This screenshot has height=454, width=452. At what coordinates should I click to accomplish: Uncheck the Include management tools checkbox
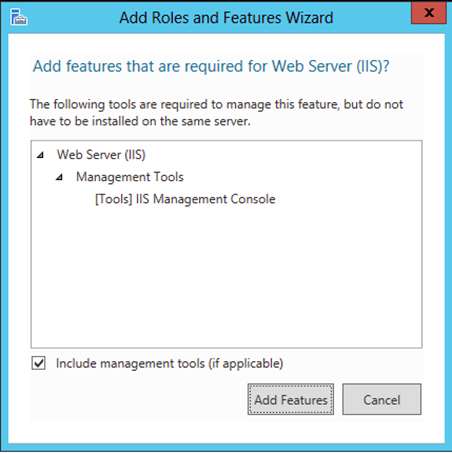39,363
